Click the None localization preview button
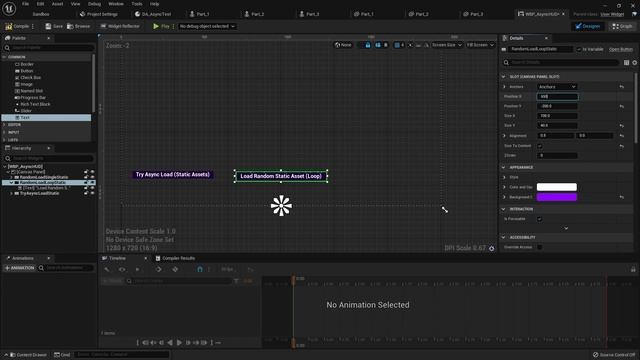The image size is (640, 360). [x=343, y=45]
